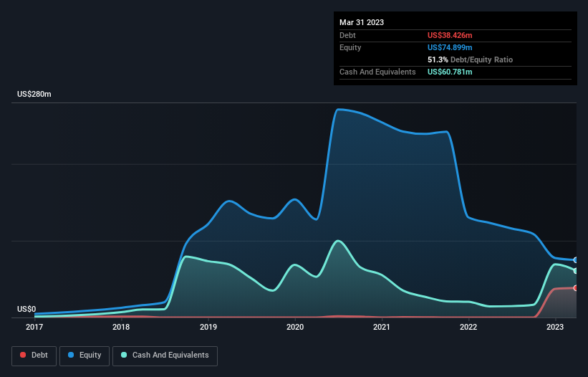Click the red Debt endpoint marker

(x=576, y=288)
